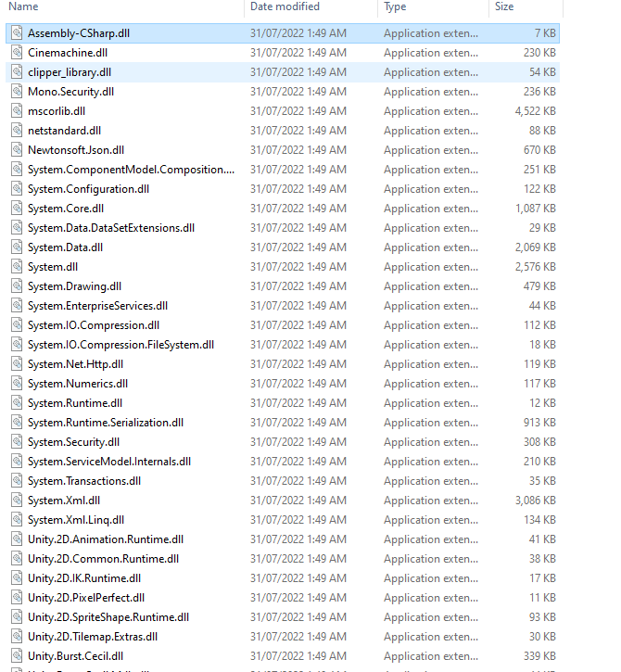The height and width of the screenshot is (672, 621).
Task: Click the type cell of System.Transactions.dll
Action: pyautogui.click(x=431, y=481)
